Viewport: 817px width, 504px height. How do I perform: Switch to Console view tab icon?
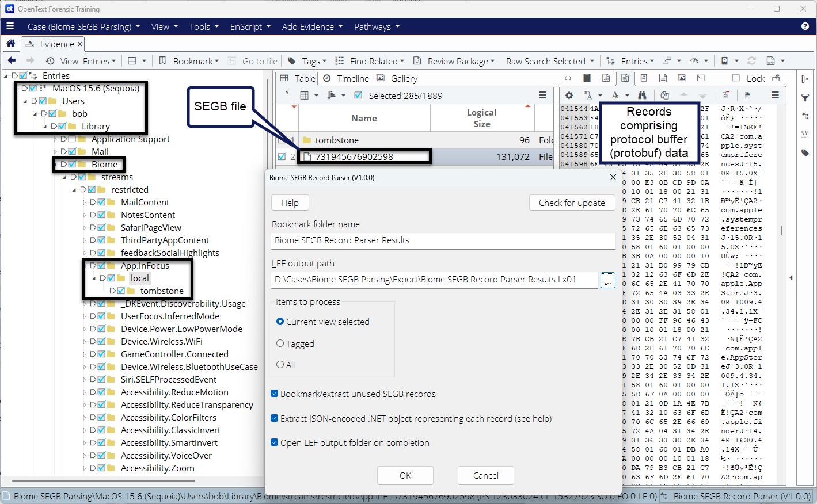coord(701,78)
